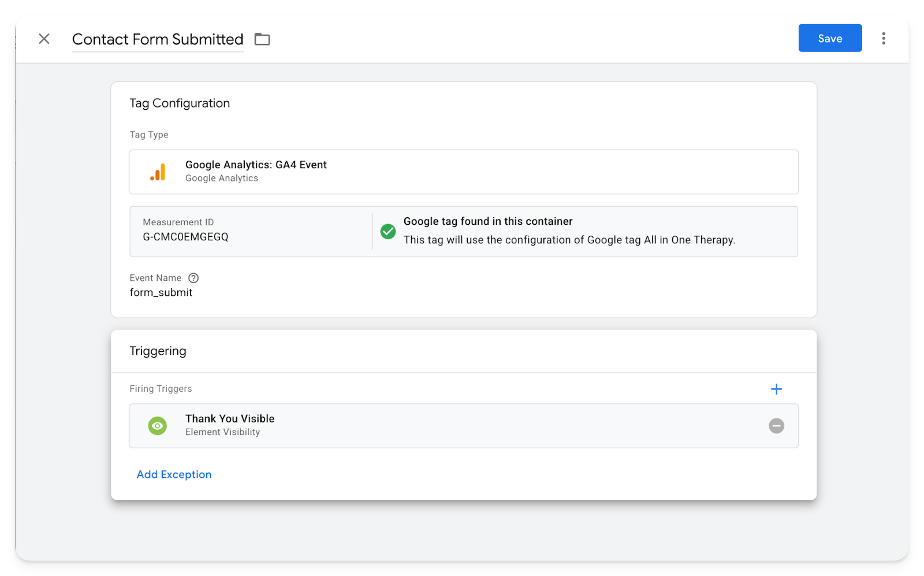Click the Add Exception link

174,474
